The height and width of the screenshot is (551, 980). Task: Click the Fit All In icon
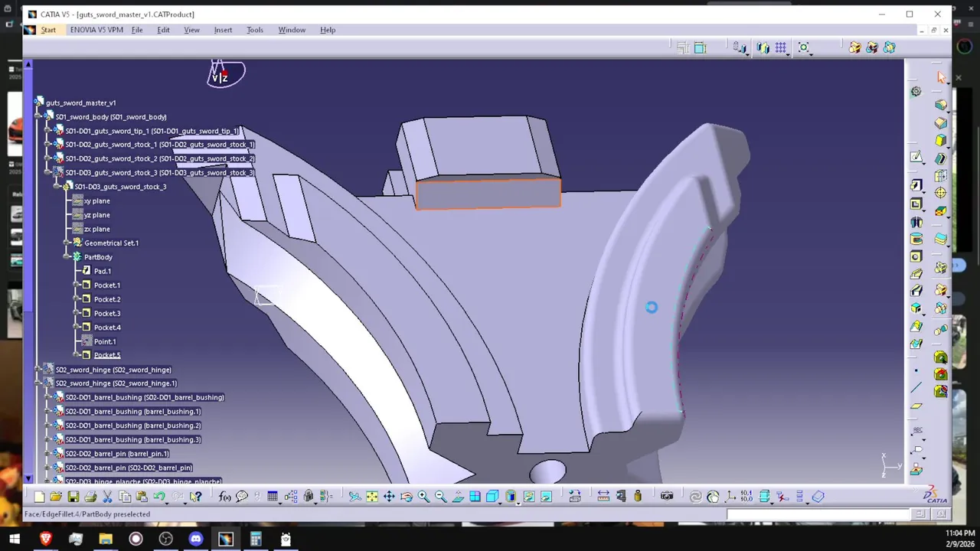click(x=372, y=497)
